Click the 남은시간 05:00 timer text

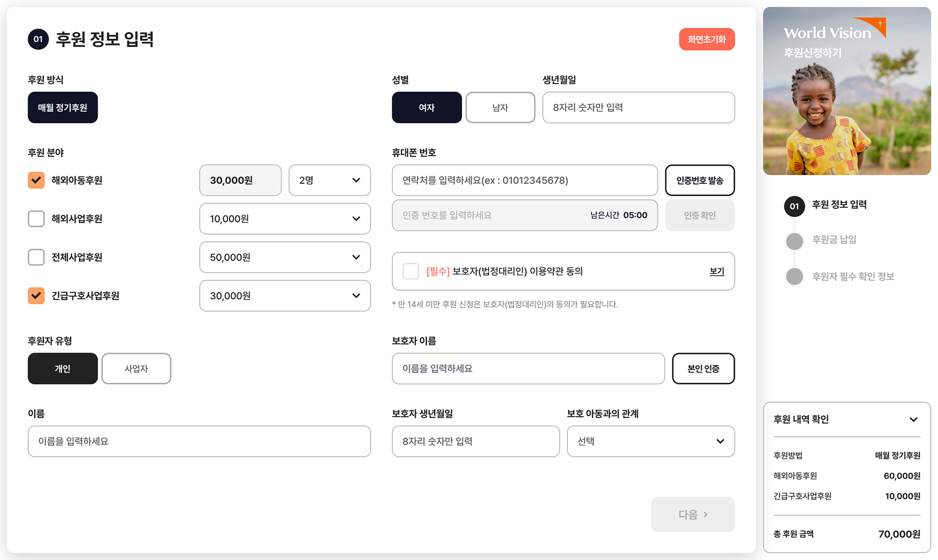point(619,215)
